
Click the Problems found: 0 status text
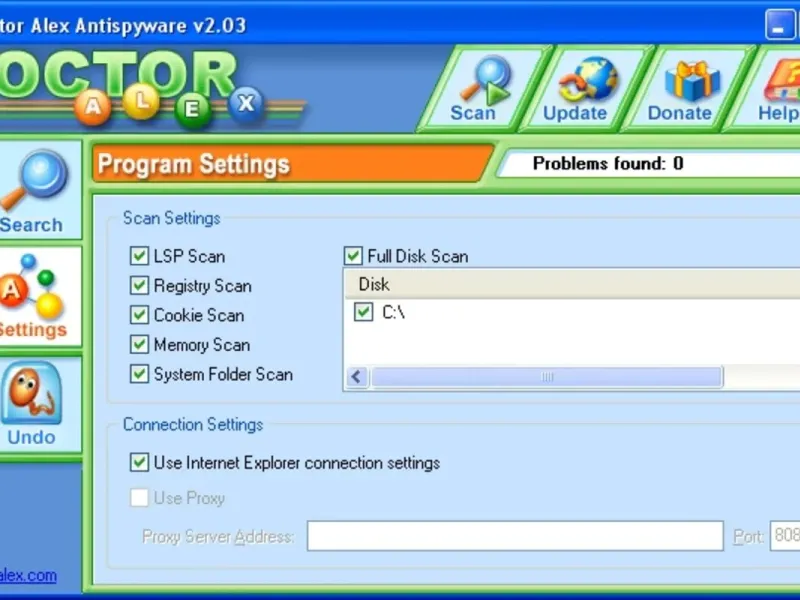tap(608, 164)
